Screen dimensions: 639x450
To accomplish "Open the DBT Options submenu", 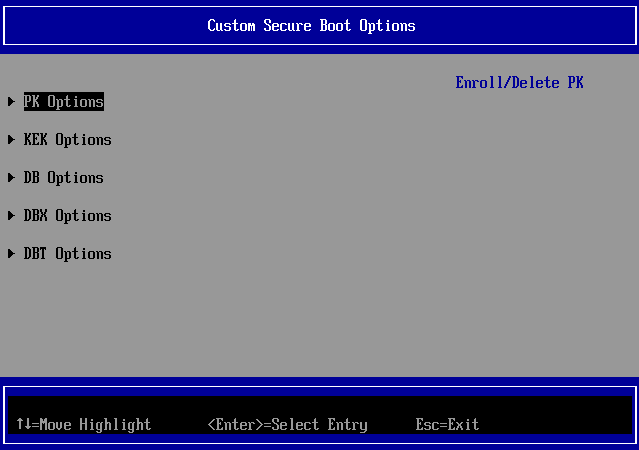I will point(67,254).
